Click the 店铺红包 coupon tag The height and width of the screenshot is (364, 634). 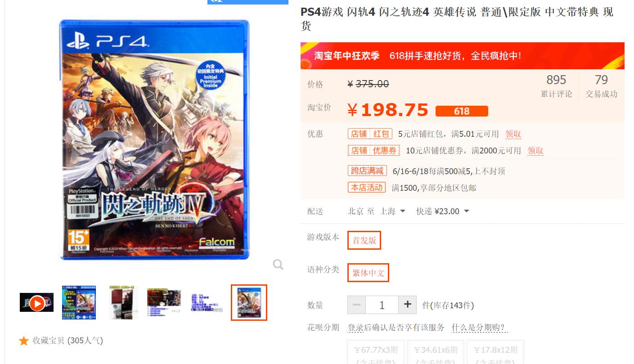tap(370, 134)
